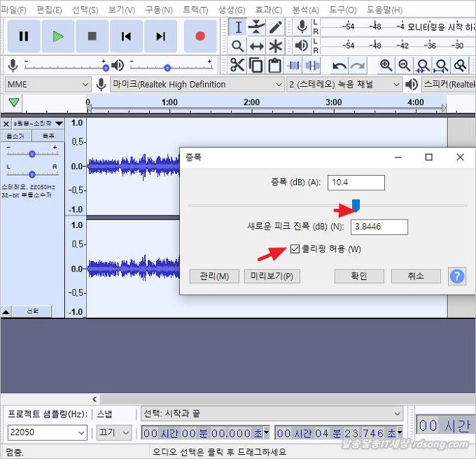Click the track pan L/R slider handle
476x459 pixels.
[32, 174]
